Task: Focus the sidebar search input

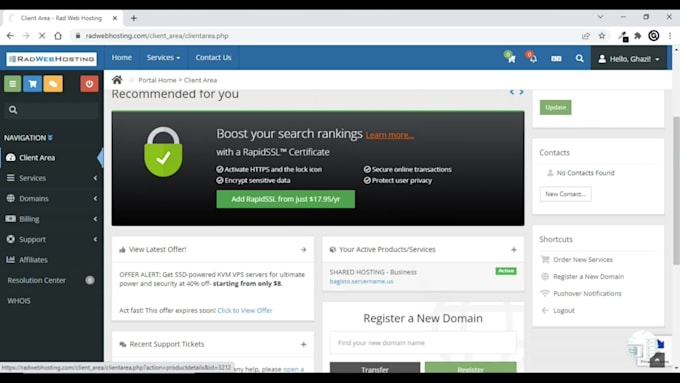Action: 52,110
